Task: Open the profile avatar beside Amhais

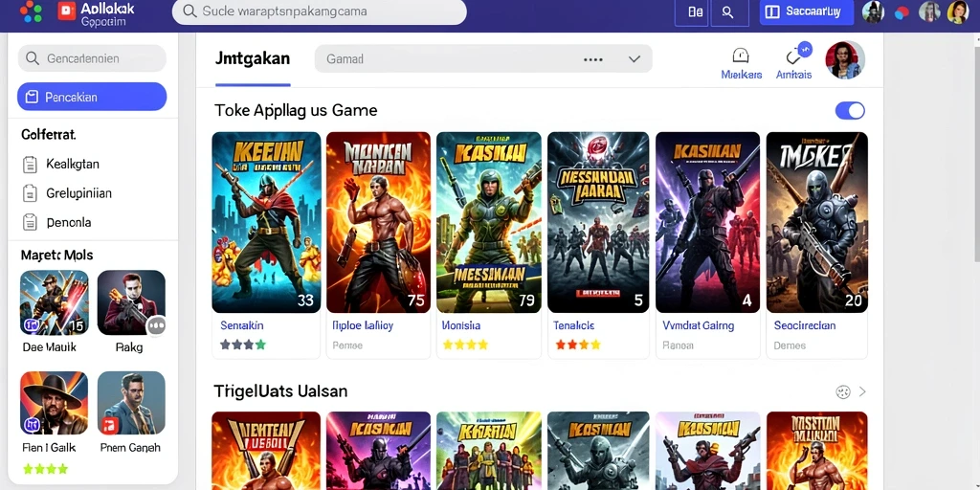Action: pyautogui.click(x=845, y=60)
